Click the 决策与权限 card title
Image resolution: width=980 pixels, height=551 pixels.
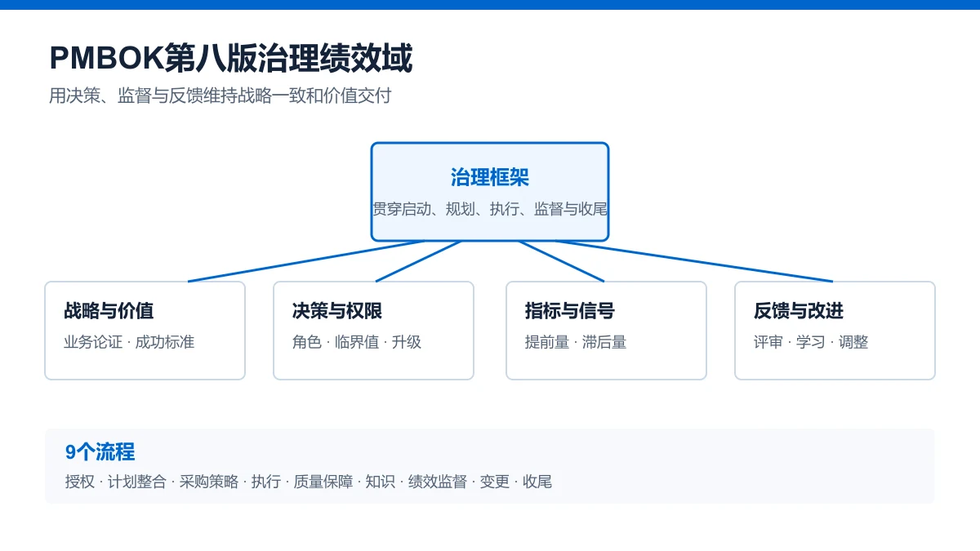point(337,311)
